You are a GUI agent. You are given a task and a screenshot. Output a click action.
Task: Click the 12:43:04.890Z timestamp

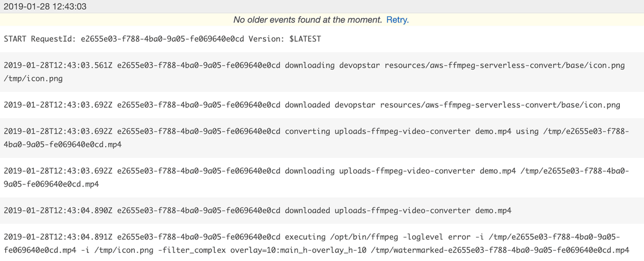coord(57,211)
